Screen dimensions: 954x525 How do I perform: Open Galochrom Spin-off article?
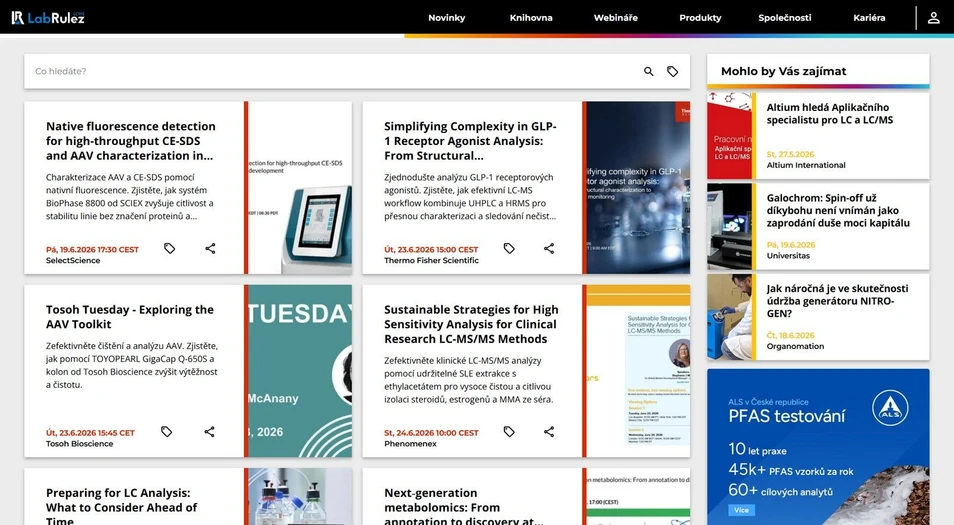838,210
